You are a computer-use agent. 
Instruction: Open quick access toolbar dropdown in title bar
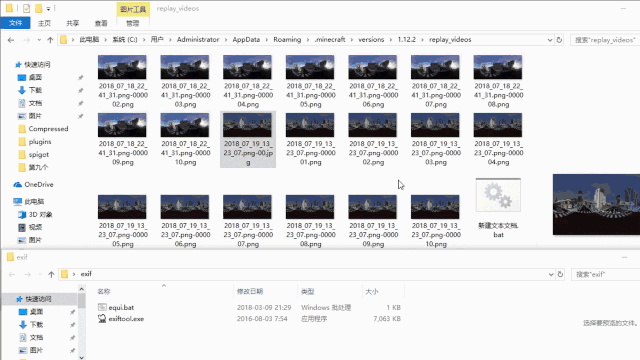48,9
